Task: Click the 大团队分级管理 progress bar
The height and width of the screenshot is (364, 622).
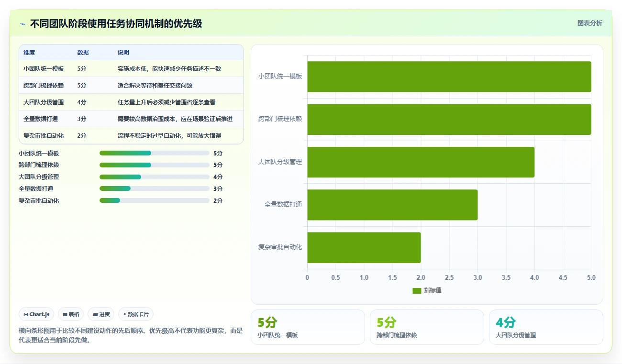Action: tap(155, 177)
